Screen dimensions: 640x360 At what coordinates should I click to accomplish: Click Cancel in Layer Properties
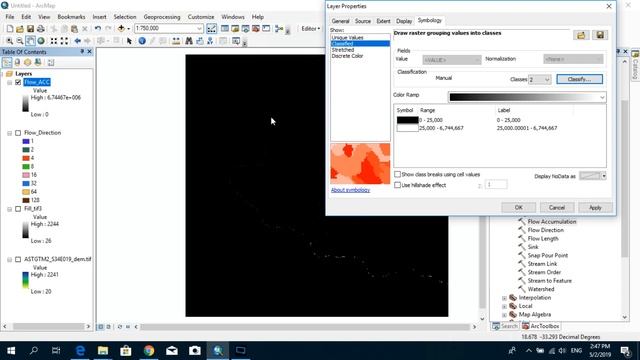pyautogui.click(x=556, y=207)
